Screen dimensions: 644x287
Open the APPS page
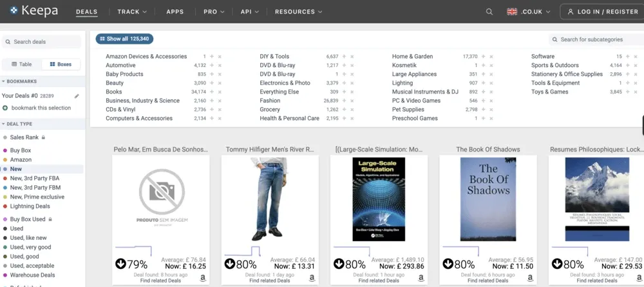point(175,12)
